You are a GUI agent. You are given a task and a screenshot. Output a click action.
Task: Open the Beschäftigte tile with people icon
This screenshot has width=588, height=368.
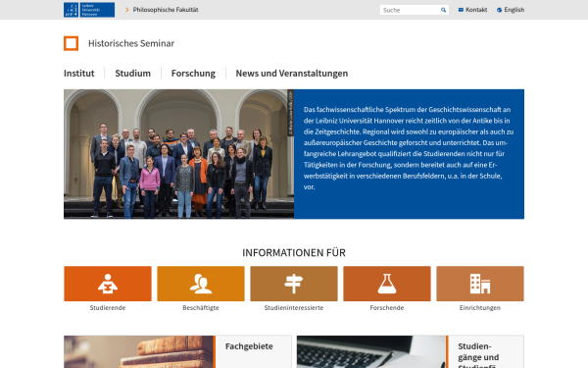[x=201, y=284]
